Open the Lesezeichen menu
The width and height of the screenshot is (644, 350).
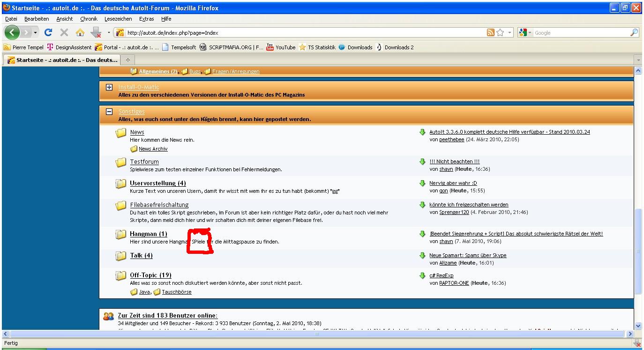pos(118,19)
